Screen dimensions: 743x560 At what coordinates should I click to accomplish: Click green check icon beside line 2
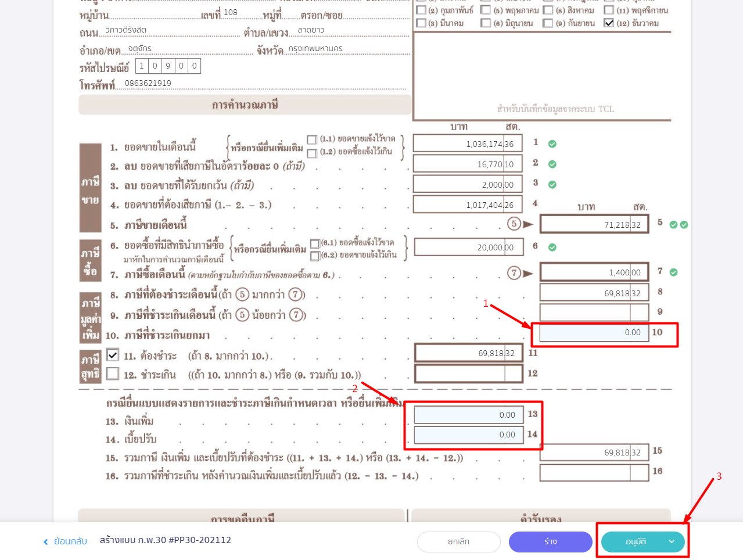coord(552,164)
